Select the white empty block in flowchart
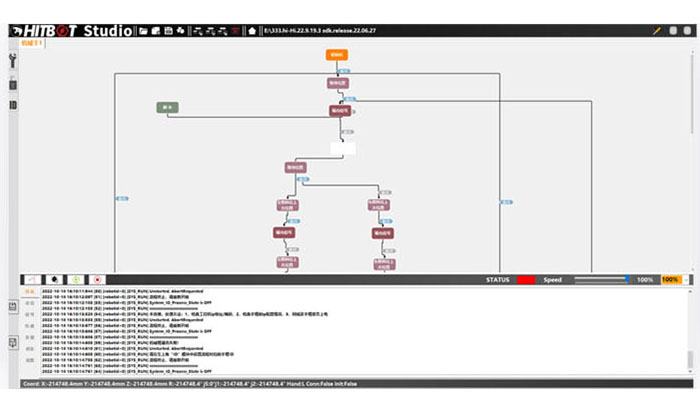The image size is (700, 411). click(x=343, y=148)
